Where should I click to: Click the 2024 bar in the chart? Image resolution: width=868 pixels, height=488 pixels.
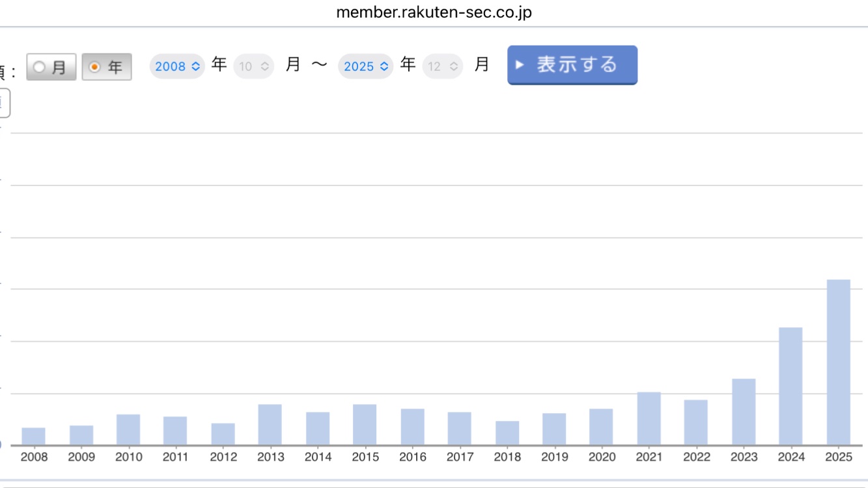(791, 386)
